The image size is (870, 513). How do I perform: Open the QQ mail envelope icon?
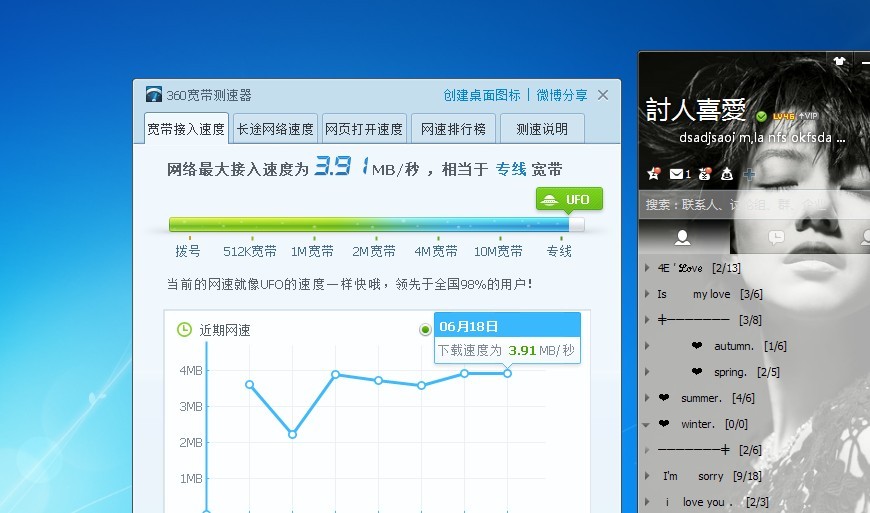click(x=676, y=174)
